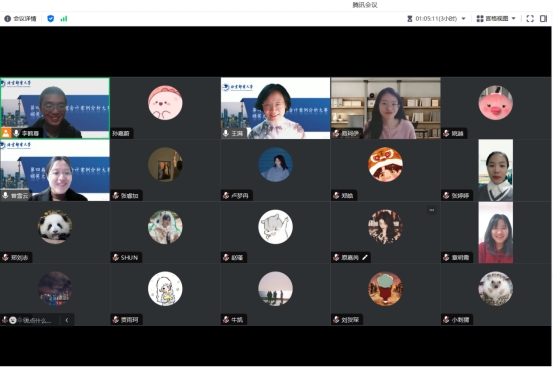Collapse the chat input bar chevron

point(67,320)
